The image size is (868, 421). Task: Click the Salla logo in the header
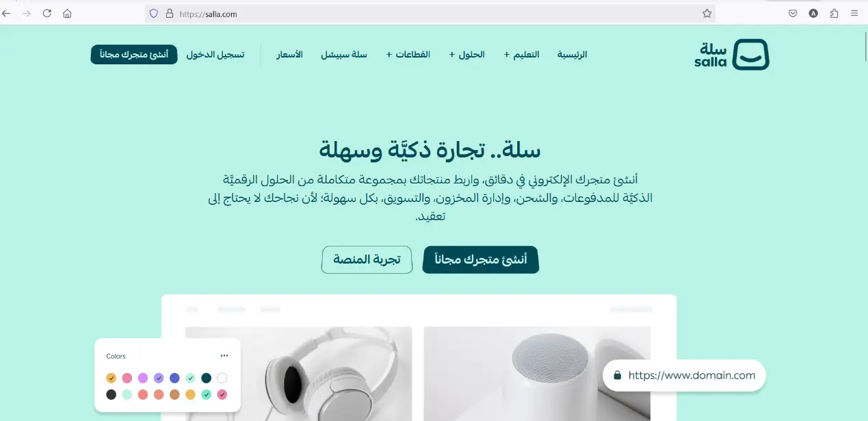[731, 55]
